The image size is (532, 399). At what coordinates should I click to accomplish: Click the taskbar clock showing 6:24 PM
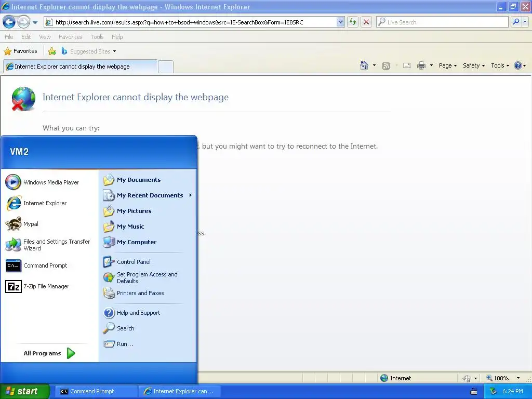point(513,392)
